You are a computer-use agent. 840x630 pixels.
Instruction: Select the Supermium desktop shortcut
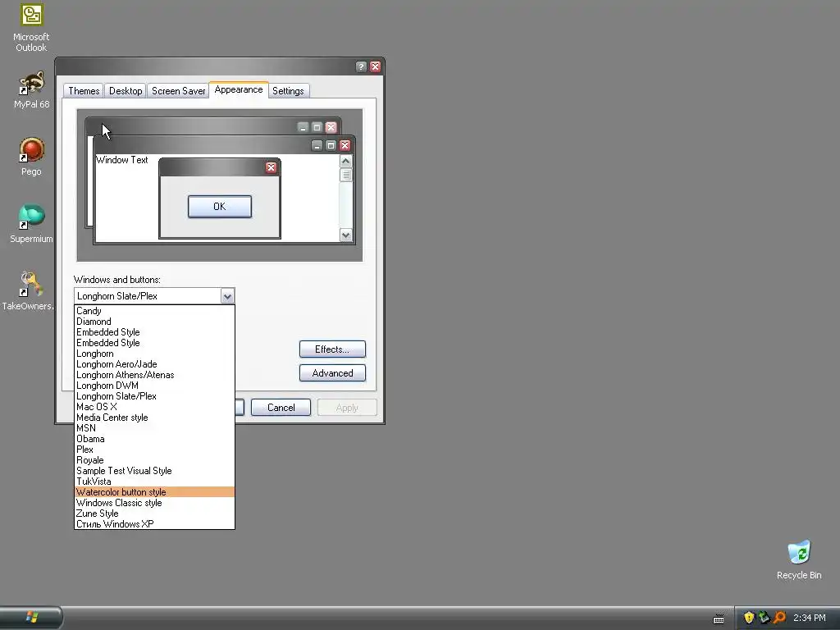31,224
